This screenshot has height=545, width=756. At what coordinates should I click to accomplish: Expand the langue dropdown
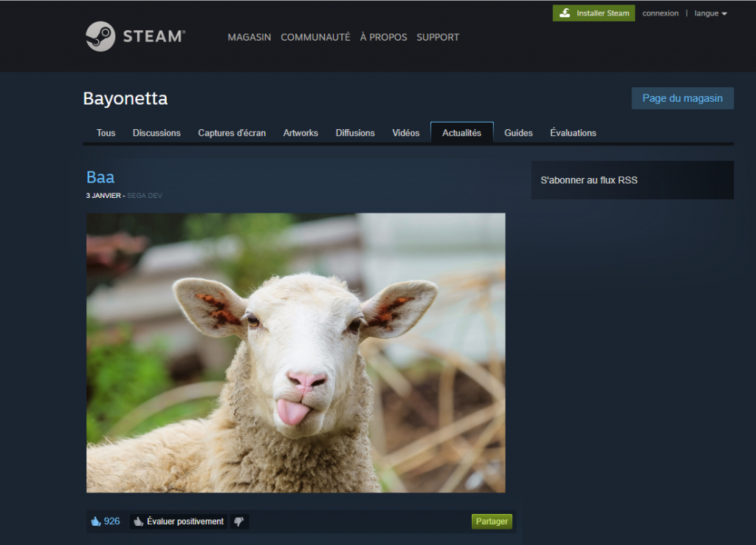(x=710, y=13)
